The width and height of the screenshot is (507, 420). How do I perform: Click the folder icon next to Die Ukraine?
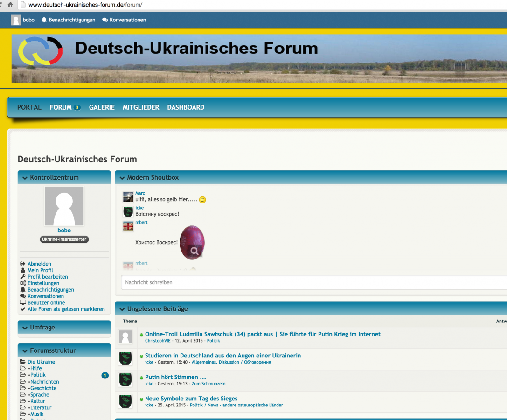(23, 362)
